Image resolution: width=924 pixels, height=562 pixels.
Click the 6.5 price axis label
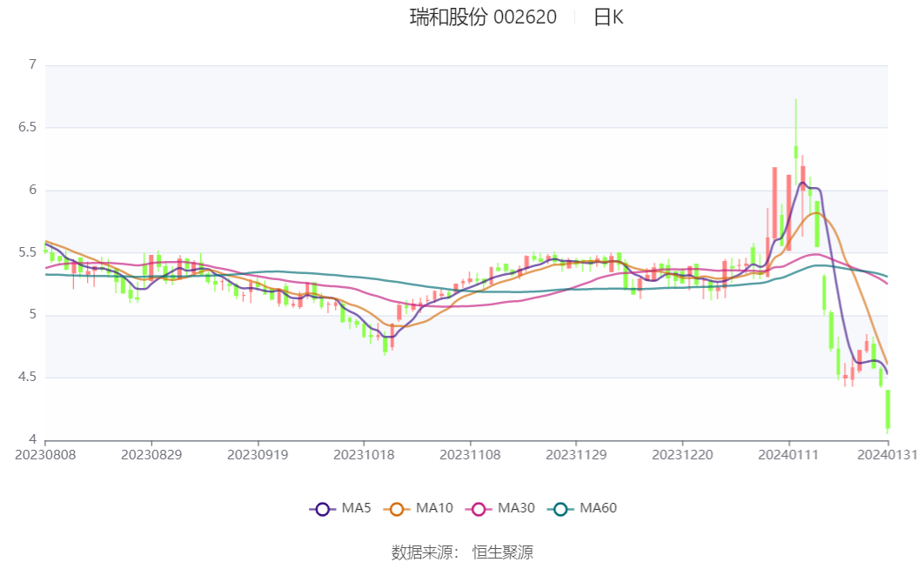27,127
